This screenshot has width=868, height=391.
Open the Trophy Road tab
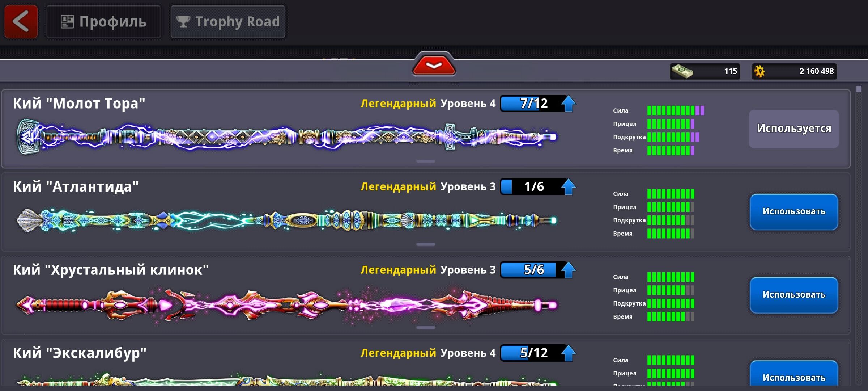228,22
